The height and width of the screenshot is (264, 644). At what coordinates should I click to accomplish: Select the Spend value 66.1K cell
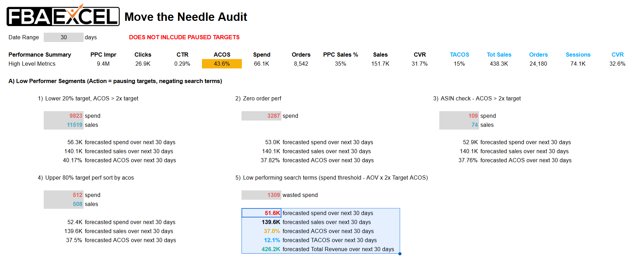pyautogui.click(x=261, y=64)
